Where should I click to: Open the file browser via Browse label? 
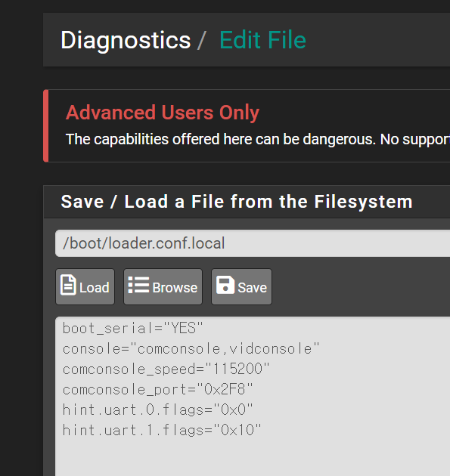click(175, 287)
